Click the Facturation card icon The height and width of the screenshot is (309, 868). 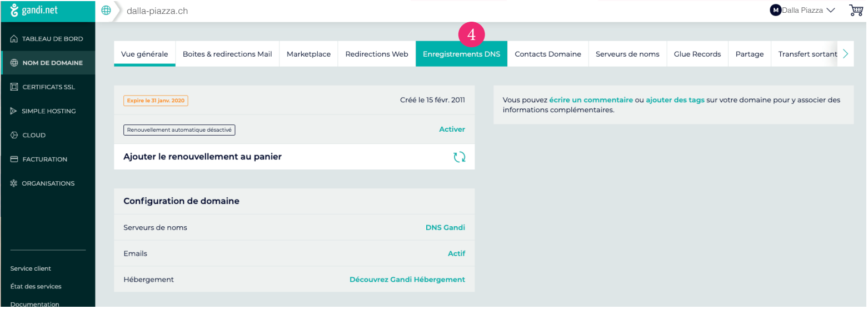pyautogui.click(x=14, y=160)
